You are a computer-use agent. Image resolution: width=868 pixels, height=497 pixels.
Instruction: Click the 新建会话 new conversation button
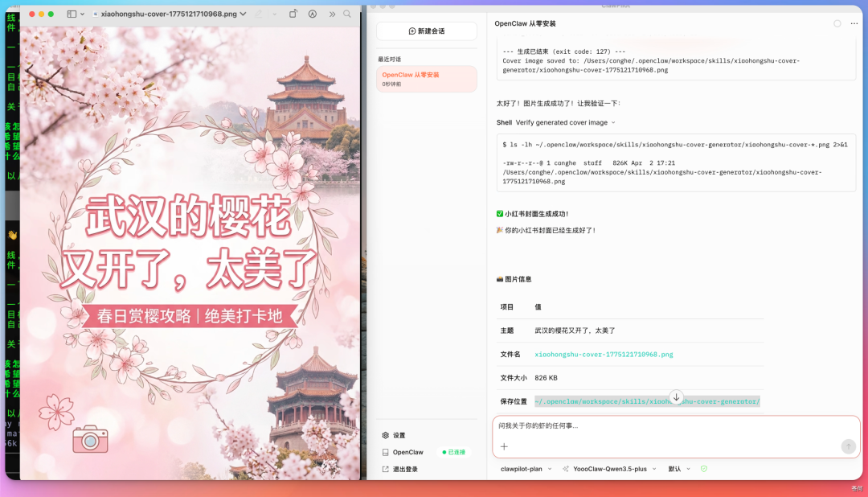click(425, 31)
